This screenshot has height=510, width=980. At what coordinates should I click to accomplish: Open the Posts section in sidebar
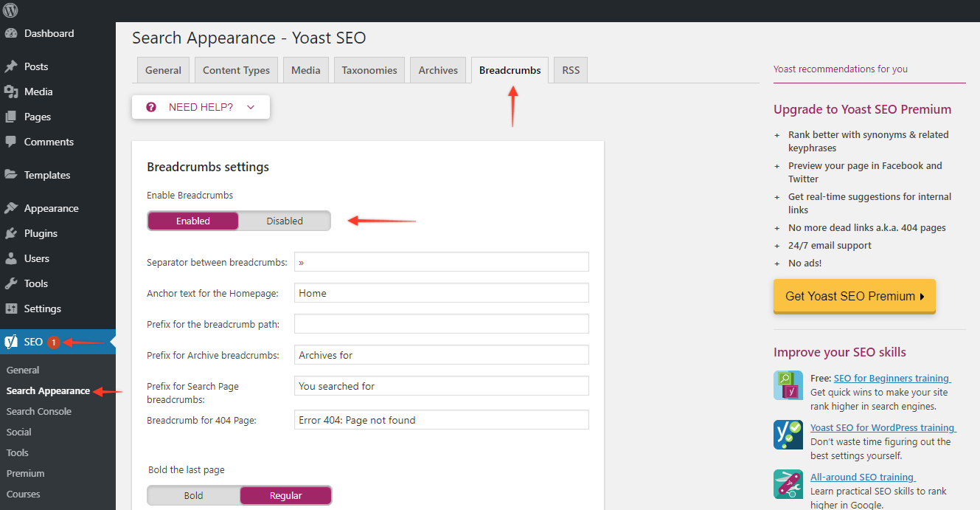click(x=13, y=66)
